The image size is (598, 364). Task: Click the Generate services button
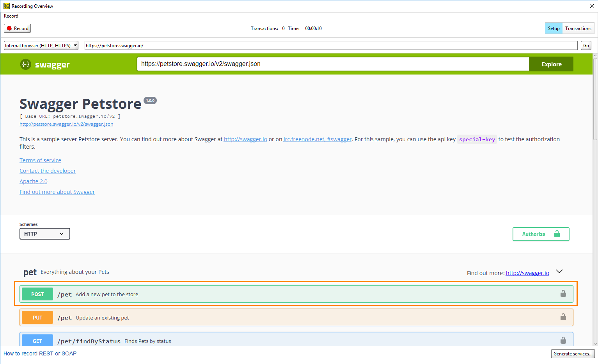(573, 354)
